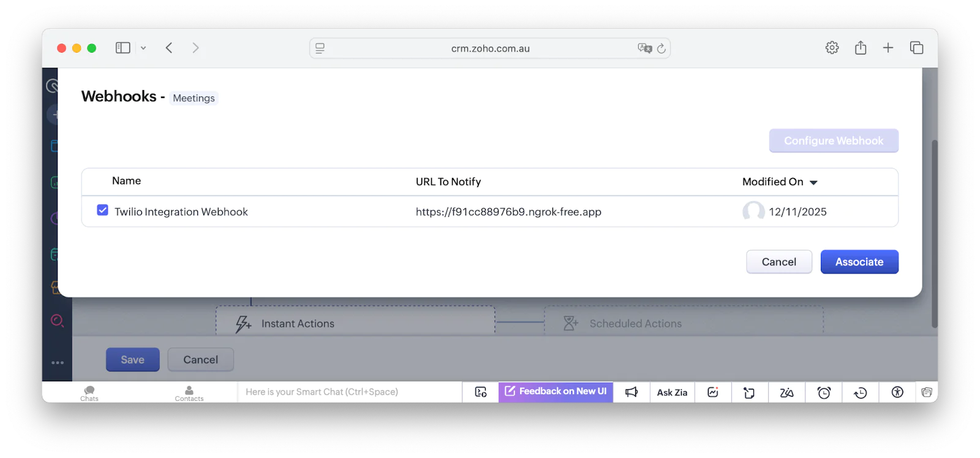
Task: Click the 12/11/2025 modified date
Action: pos(797,212)
